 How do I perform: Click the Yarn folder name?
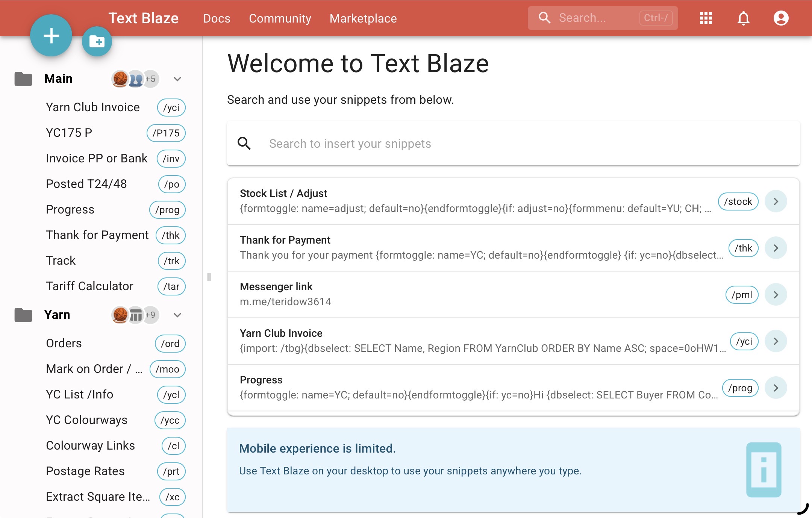click(57, 315)
